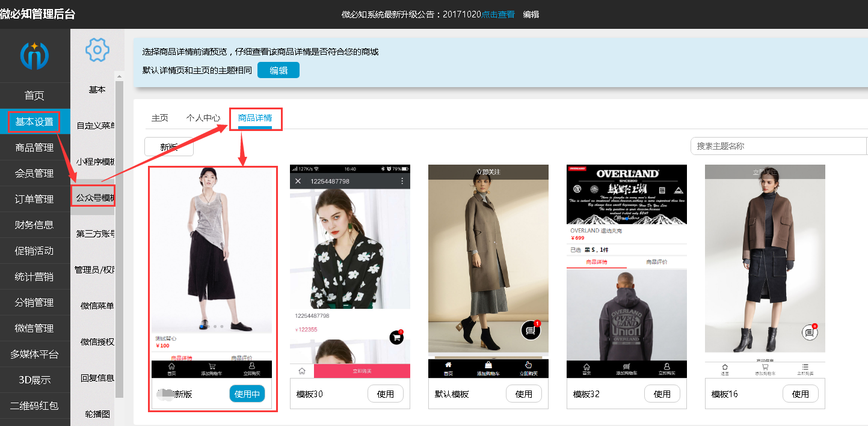Switch to the 主页 tab
This screenshot has width=868, height=426.
159,118
